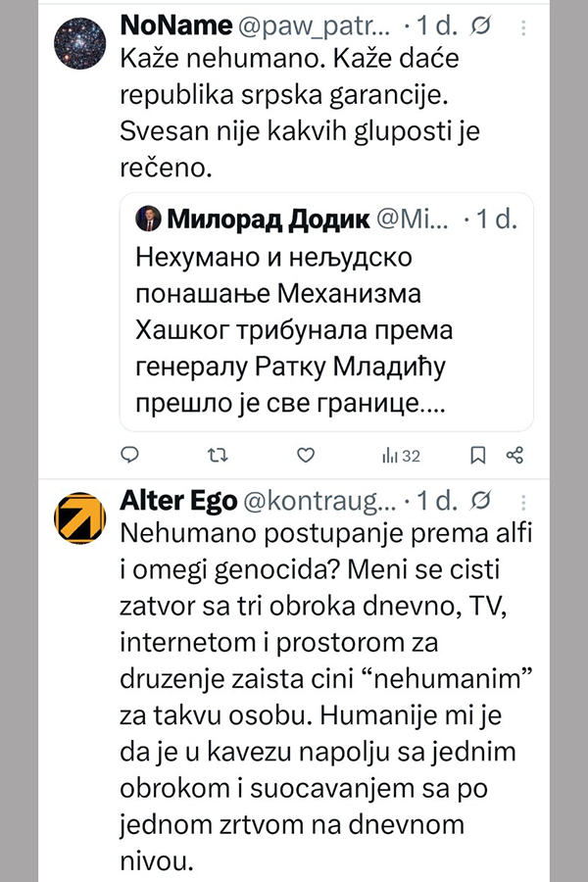Click Милорад Додик's name in quoted tweet
This screenshot has height=882, width=588.
pos(268,220)
